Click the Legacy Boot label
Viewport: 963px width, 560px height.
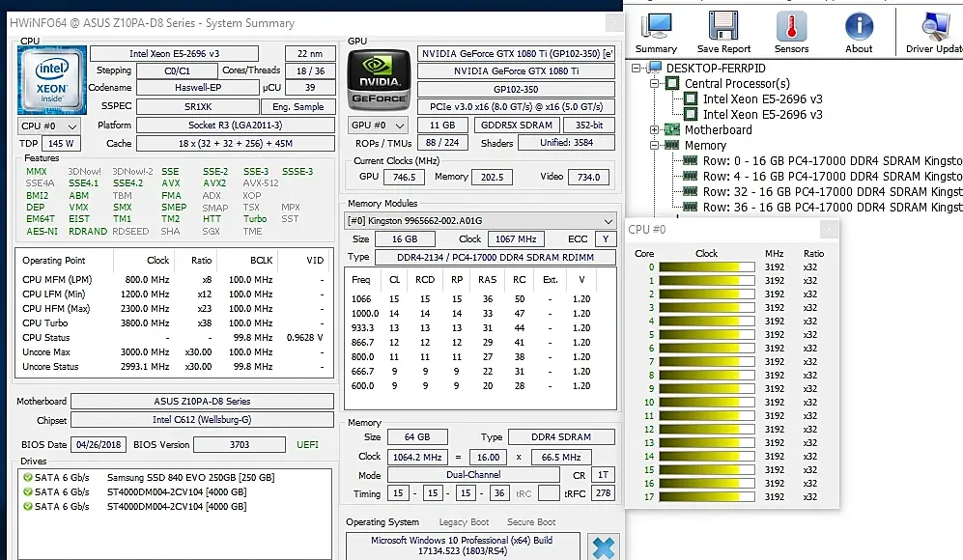tap(464, 522)
